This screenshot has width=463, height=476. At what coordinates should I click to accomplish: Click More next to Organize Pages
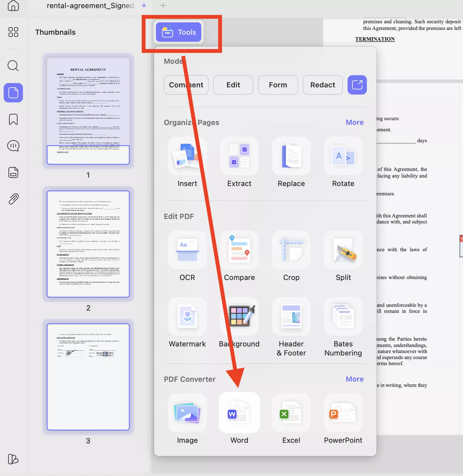point(355,122)
